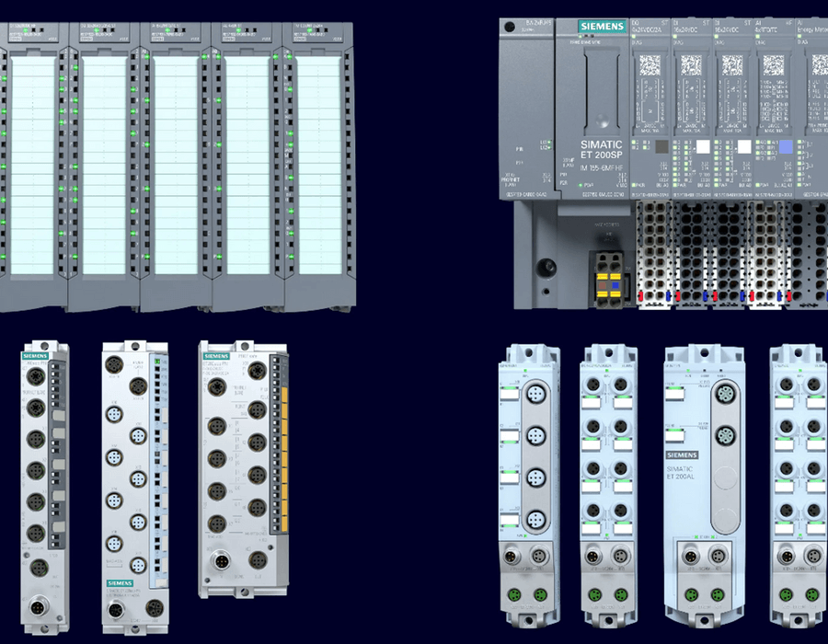Viewport: 828px width, 644px height.
Task: Click the blue square on the AI module
Action: pos(785,147)
